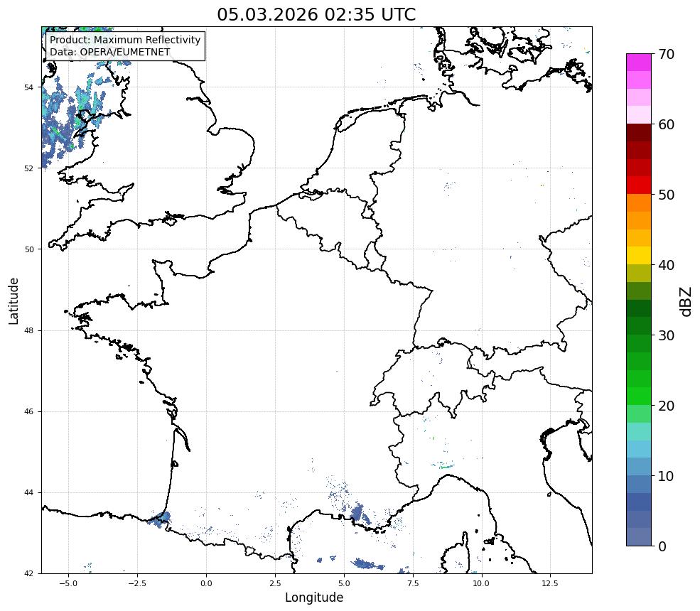Viewport: 700px width, 611px height.
Task: Click 'Product: Maximum Reflectivity' legend text
Action: (x=125, y=40)
